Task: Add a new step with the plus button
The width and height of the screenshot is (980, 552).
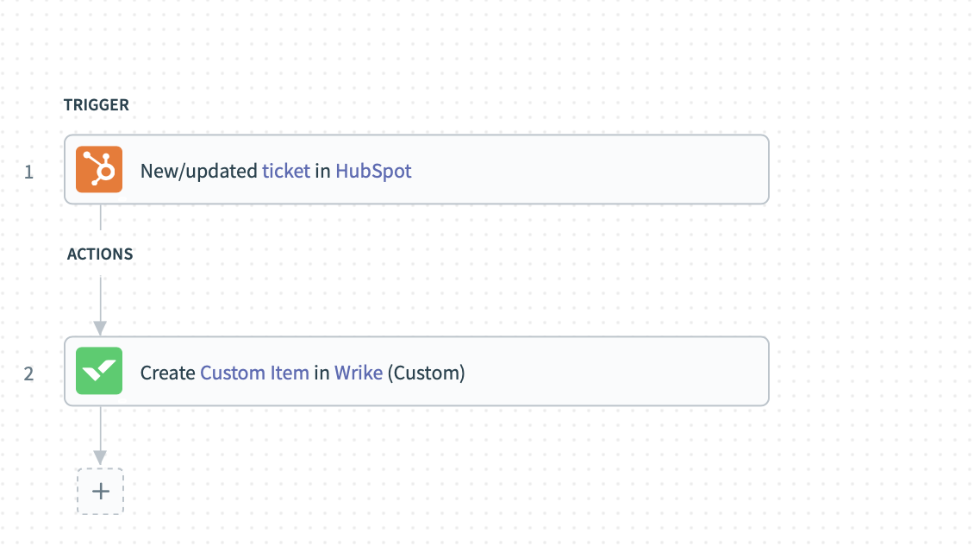Action: coord(100,491)
